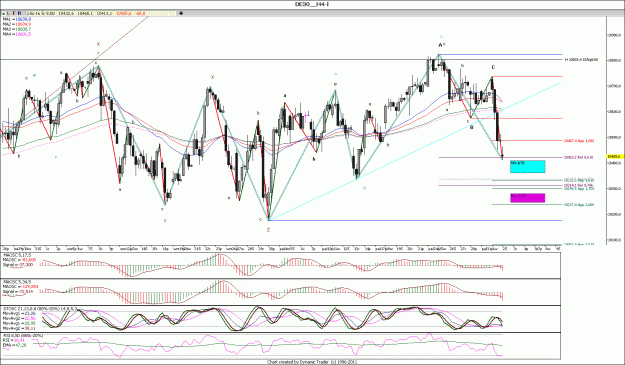Click the MA1 value label
The image size is (625, 365).
click(17, 19)
